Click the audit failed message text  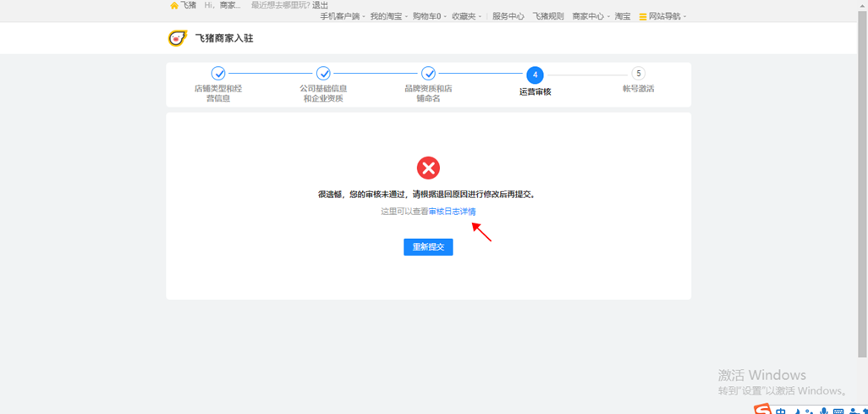coord(428,195)
